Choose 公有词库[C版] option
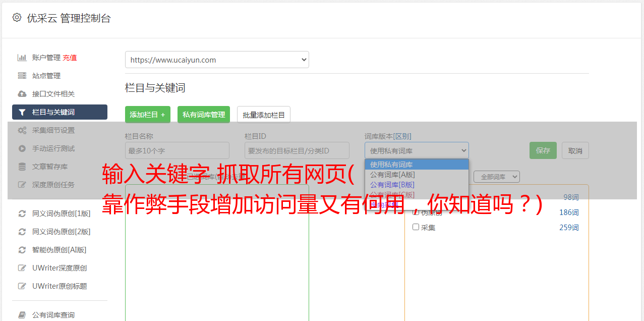Screen dimensions: 644x321 (417, 195)
